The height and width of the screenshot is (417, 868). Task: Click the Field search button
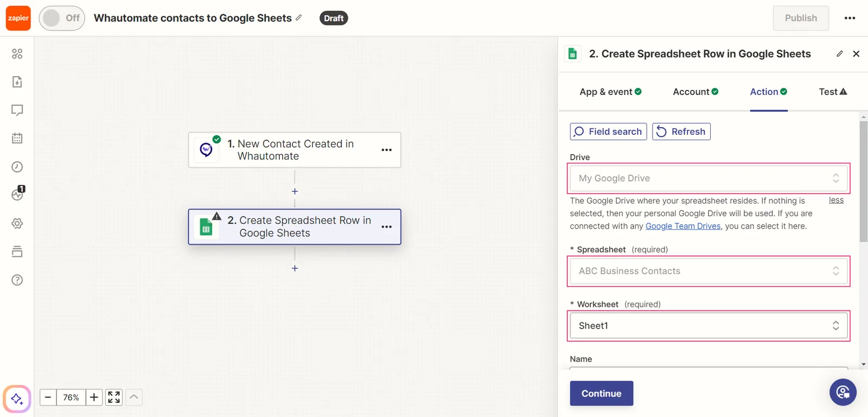tap(608, 131)
